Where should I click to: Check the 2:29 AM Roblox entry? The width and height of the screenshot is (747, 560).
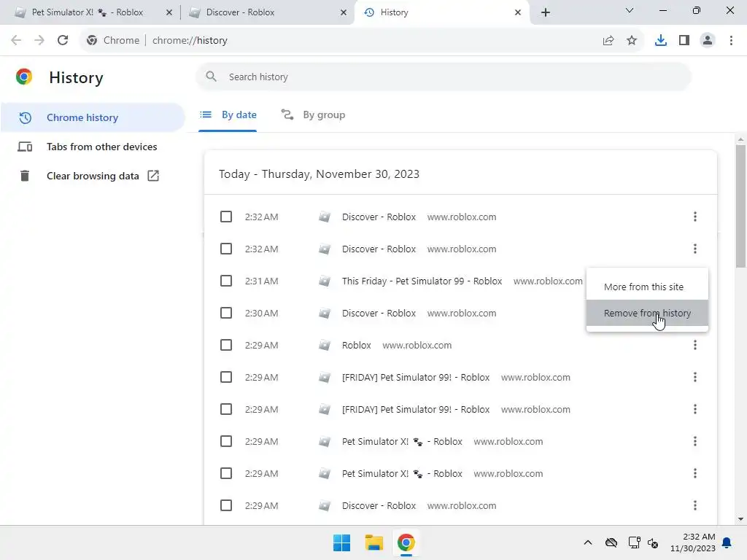[x=226, y=345]
